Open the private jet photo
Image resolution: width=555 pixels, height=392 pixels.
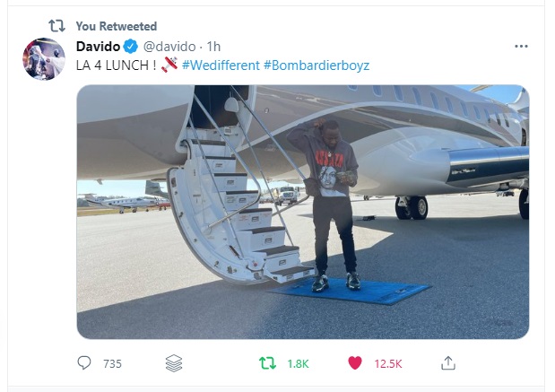(x=303, y=212)
